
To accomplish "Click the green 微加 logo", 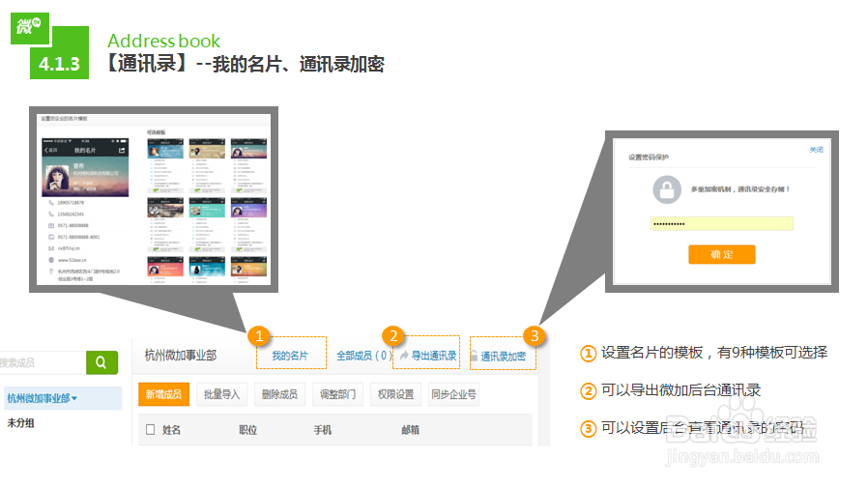I will 30,28.
